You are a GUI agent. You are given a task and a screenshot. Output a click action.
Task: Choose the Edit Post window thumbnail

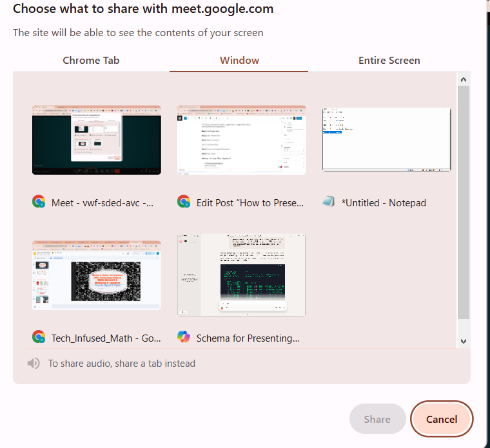pyautogui.click(x=242, y=140)
